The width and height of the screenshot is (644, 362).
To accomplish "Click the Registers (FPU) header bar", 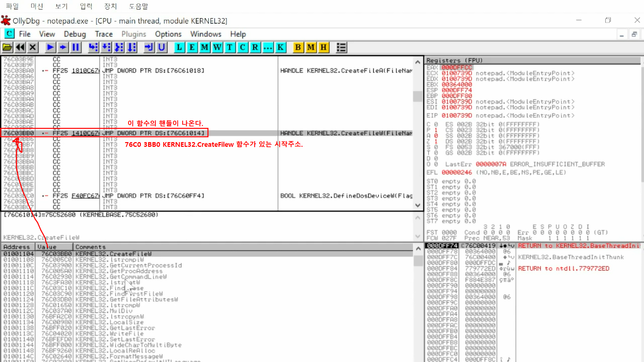I will pyautogui.click(x=533, y=60).
